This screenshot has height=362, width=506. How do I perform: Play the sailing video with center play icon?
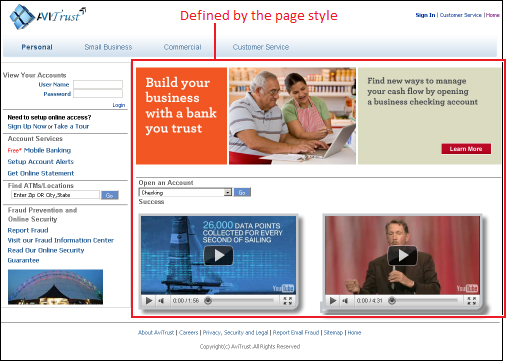coord(218,255)
